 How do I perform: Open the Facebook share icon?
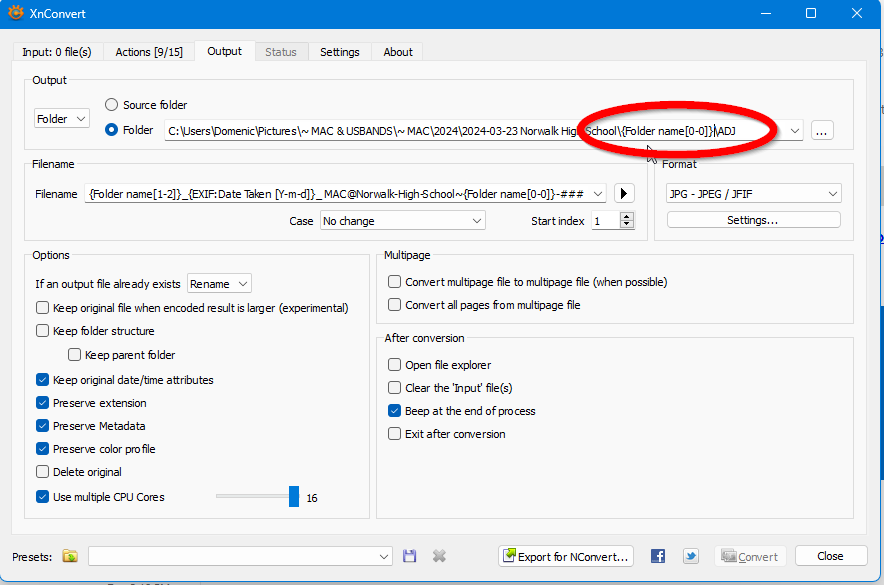click(x=658, y=556)
